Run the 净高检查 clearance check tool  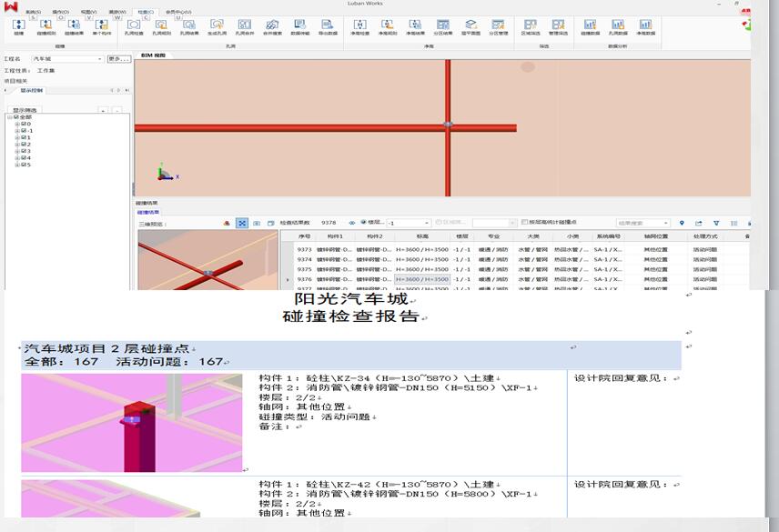(359, 26)
